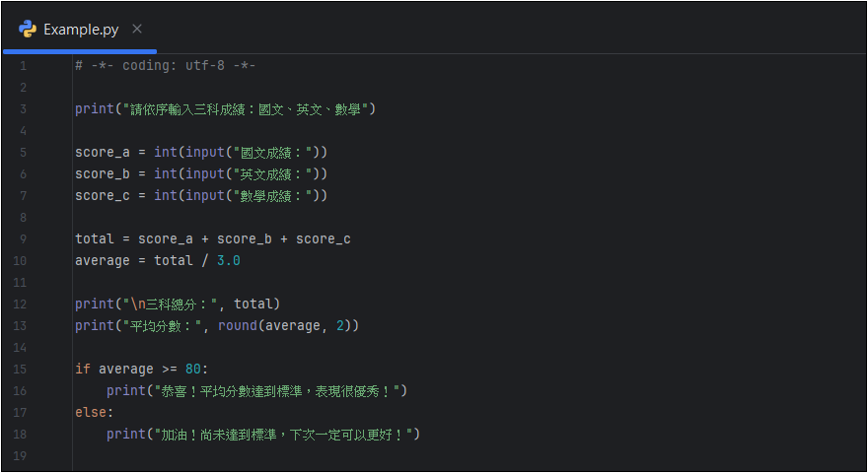This screenshot has height=473, width=868.
Task: Click line number 15 in the gutter
Action: tap(23, 370)
